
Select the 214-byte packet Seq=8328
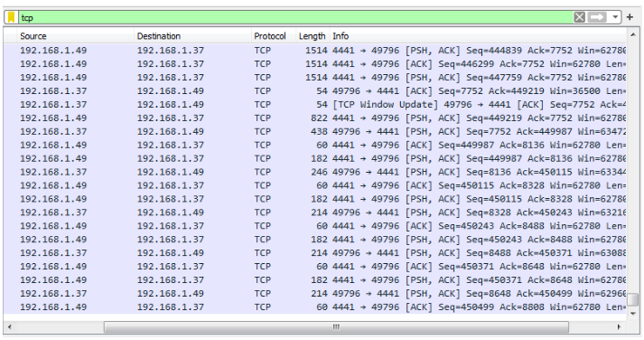(x=315, y=213)
